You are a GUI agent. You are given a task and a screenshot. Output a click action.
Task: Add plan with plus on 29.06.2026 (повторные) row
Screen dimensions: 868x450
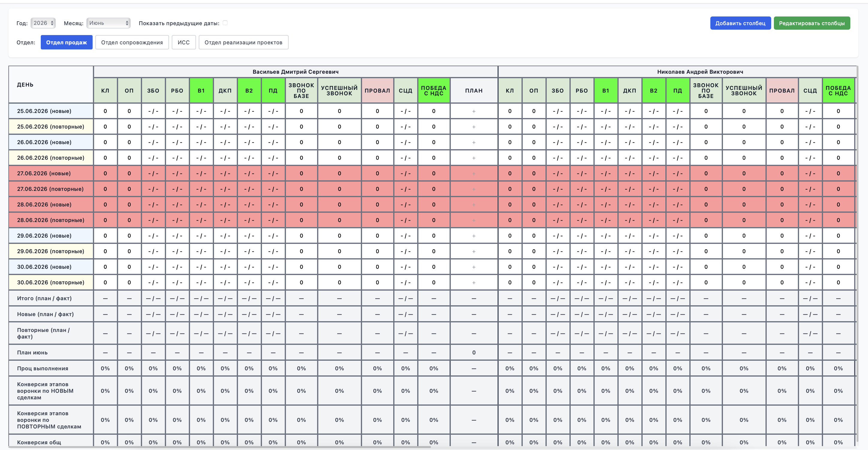click(x=474, y=252)
